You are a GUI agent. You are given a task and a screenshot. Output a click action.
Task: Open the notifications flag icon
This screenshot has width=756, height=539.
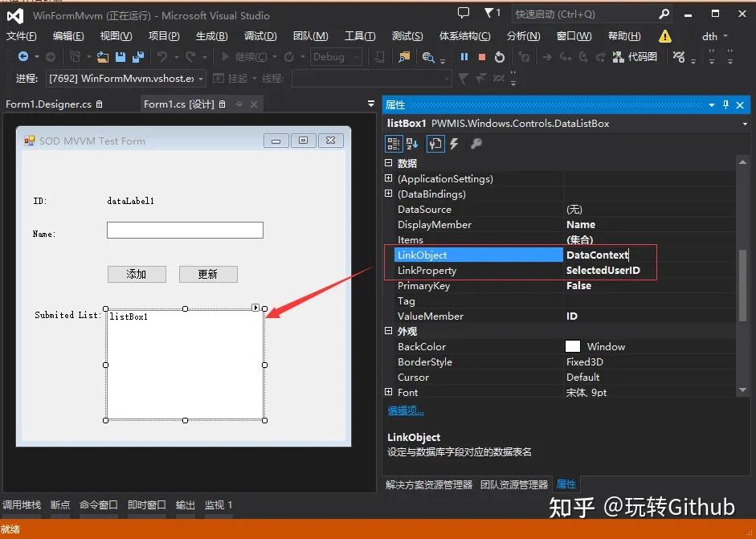tap(492, 13)
